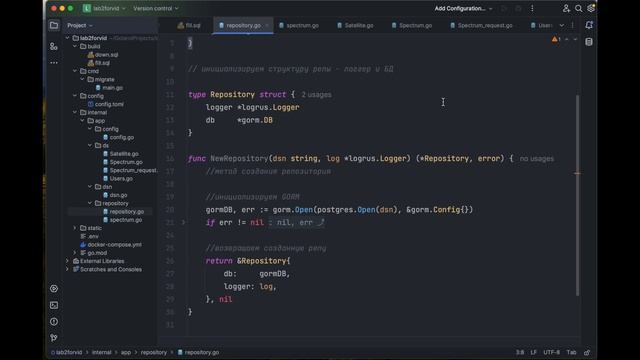This screenshot has width=640, height=360.
Task: Switch to the fill.sql tab
Action: pos(189,25)
